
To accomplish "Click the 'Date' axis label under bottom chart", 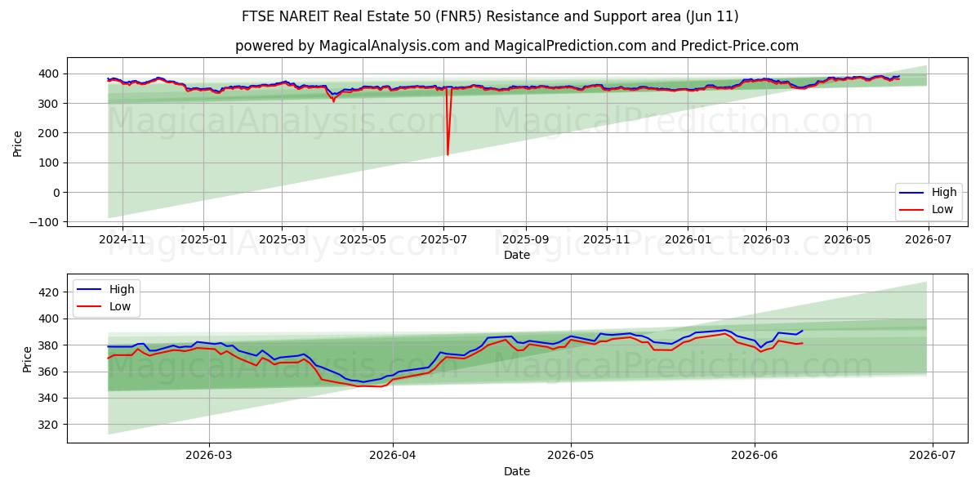I will (517, 471).
